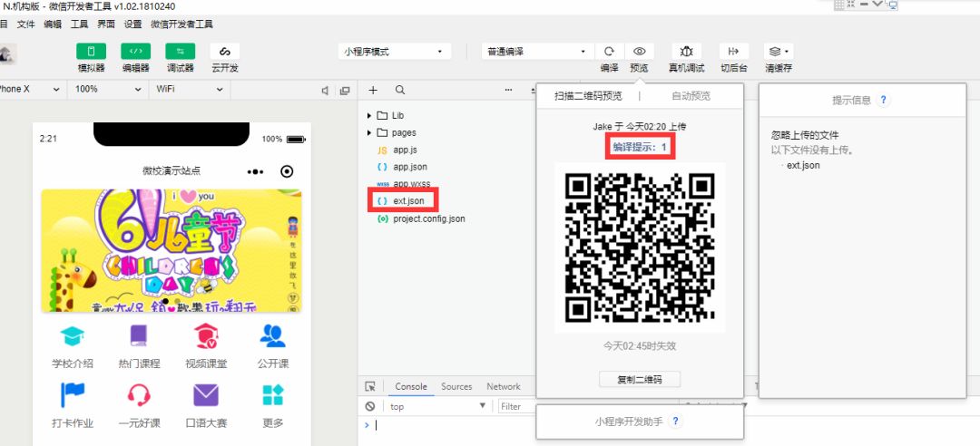The image size is (980, 446).
Task: Open the 编辑 menu
Action: [x=53, y=24]
